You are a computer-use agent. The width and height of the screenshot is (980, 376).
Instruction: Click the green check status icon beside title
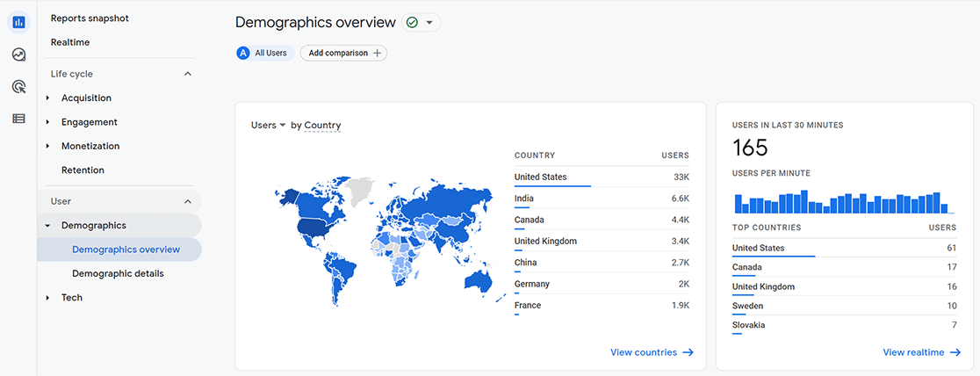411,23
